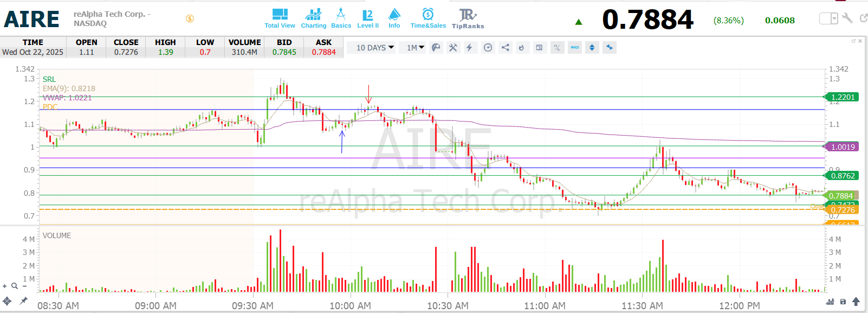868x313 pixels.
Task: Toggle the IND indicators button
Action: [575, 48]
